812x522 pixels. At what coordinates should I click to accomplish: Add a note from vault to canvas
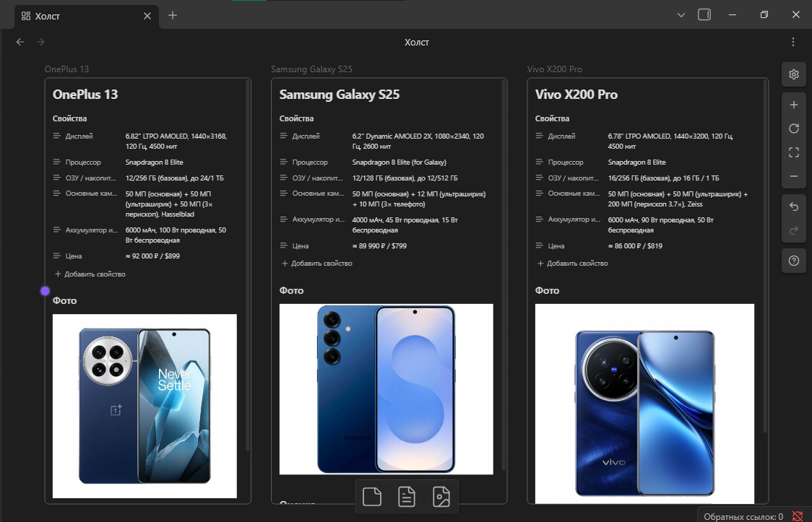407,497
